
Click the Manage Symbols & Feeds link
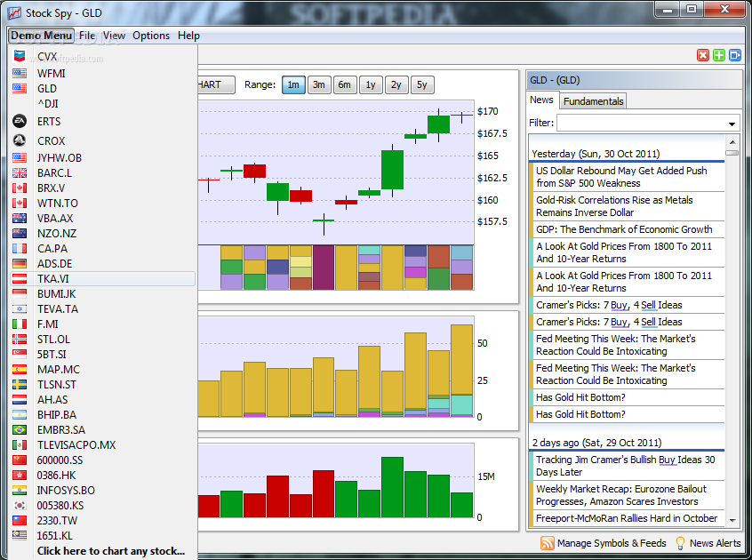pos(612,543)
